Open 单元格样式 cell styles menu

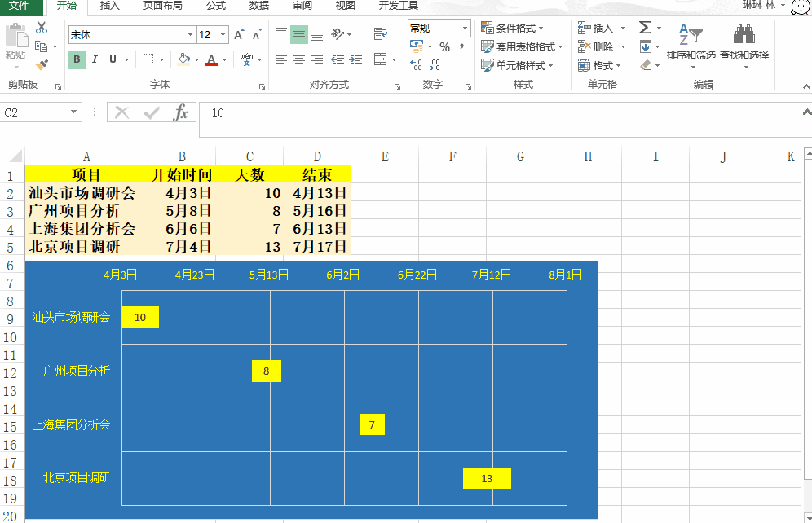[x=518, y=65]
